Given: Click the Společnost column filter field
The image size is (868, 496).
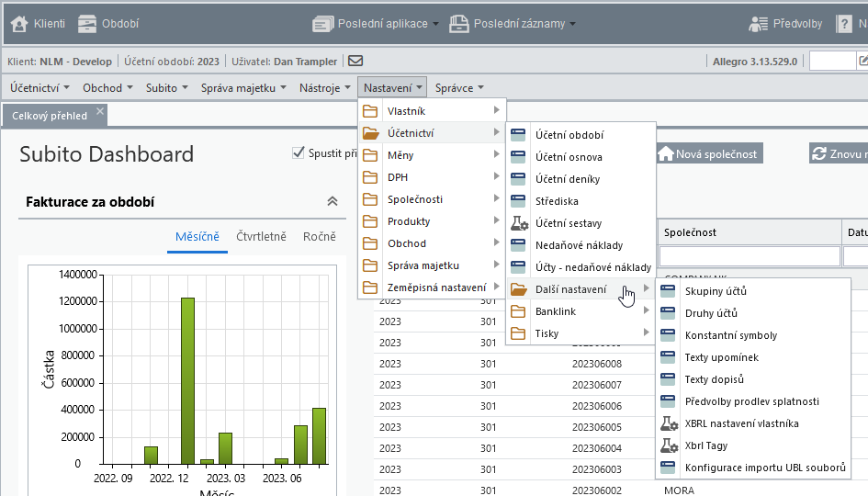Looking at the screenshot, I should [750, 255].
